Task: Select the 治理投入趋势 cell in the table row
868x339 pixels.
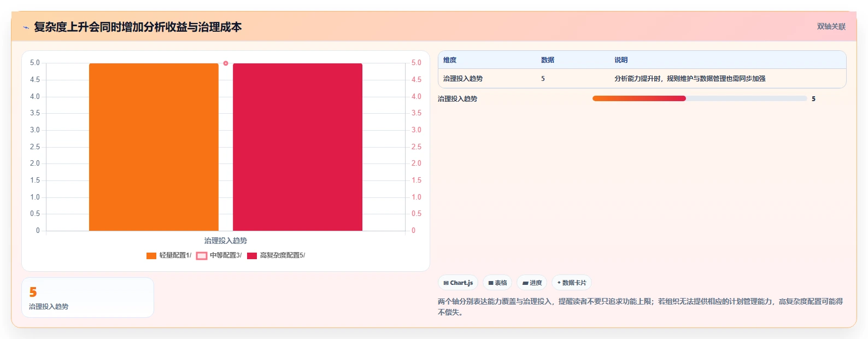Action: tap(463, 79)
